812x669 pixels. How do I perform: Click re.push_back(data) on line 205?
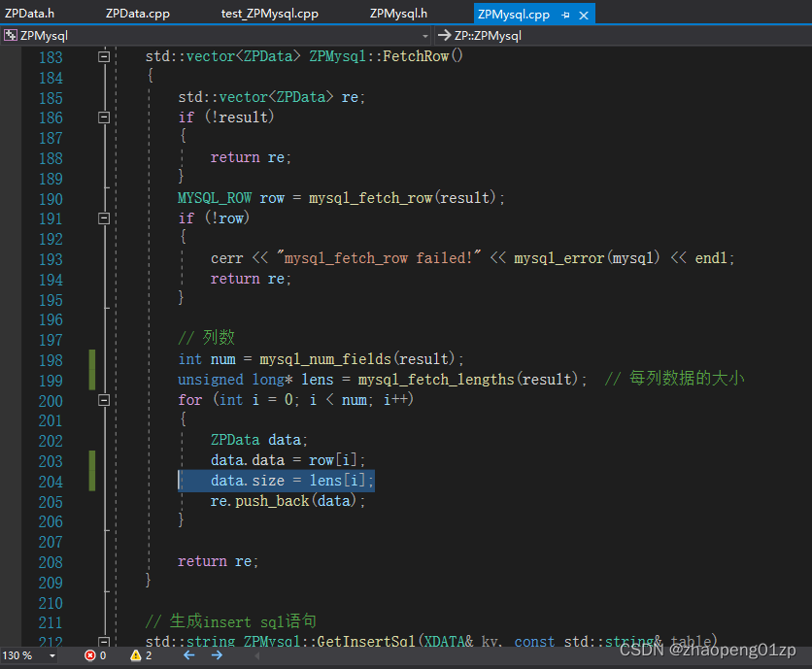click(x=288, y=501)
